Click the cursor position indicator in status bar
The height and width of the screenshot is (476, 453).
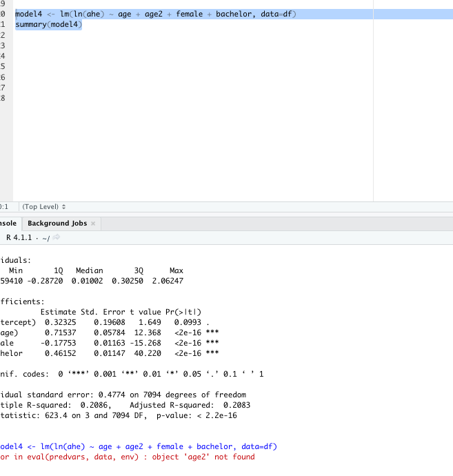point(4,207)
